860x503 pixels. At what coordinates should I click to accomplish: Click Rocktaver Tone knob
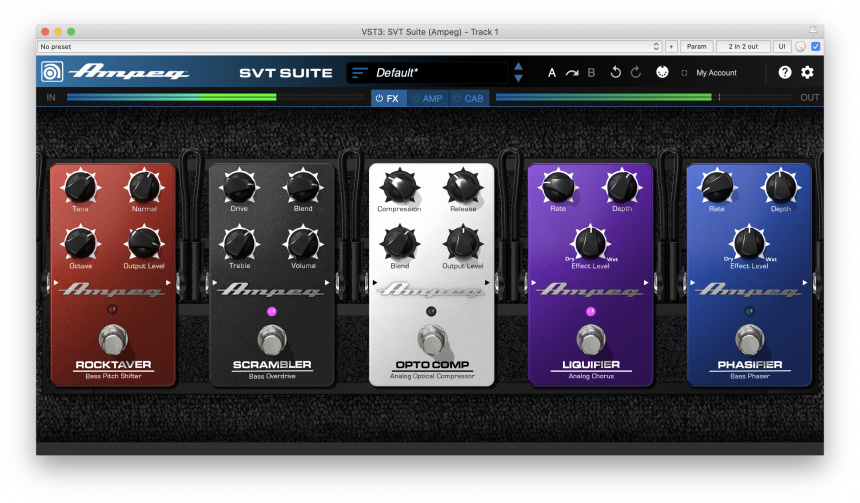pos(80,186)
